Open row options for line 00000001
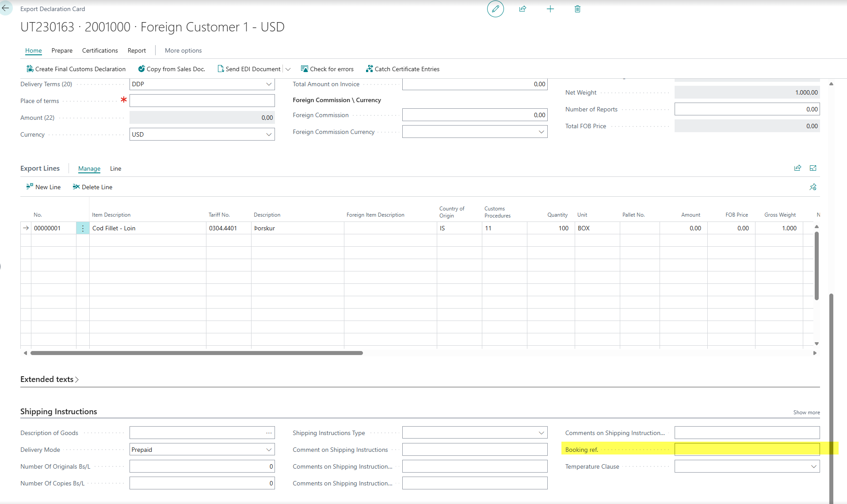This screenshot has width=847, height=504. pos(83,228)
